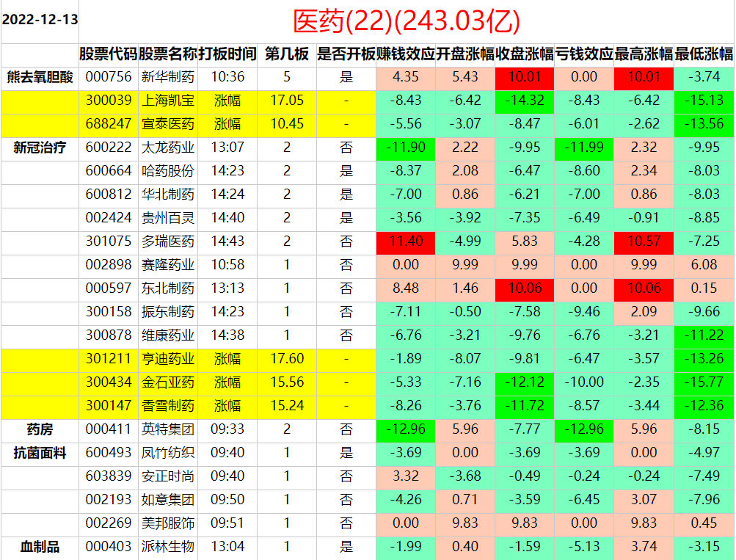This screenshot has width=736, height=560.
Task: Click value -13.56 in 宣泰医药 row
Action: pos(704,124)
